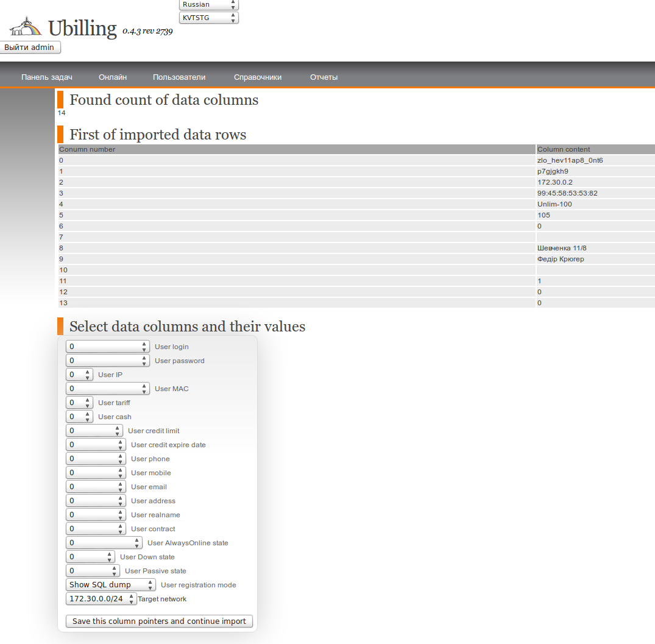
Task: Open the Отчеты menu
Action: (x=324, y=77)
